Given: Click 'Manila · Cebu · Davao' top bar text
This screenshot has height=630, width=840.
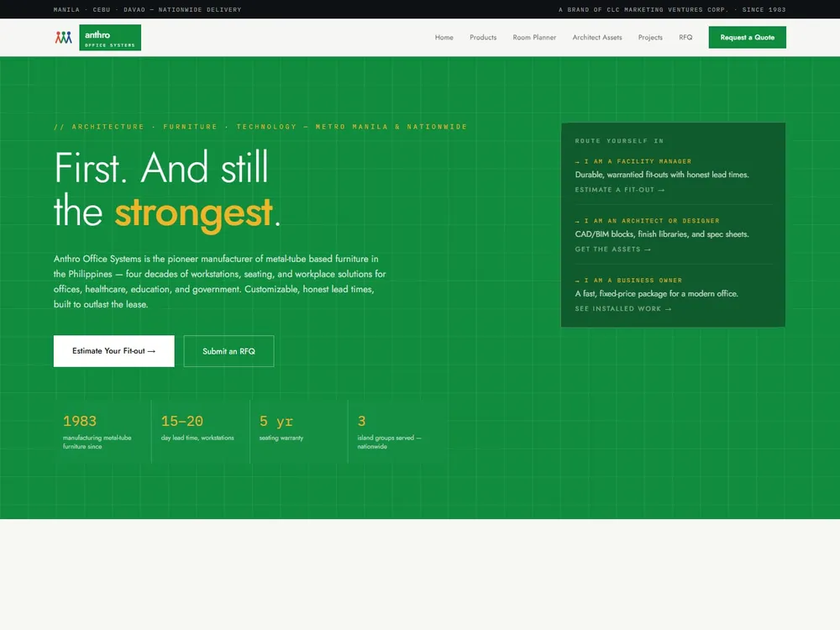Looking at the screenshot, I should click(x=147, y=9).
